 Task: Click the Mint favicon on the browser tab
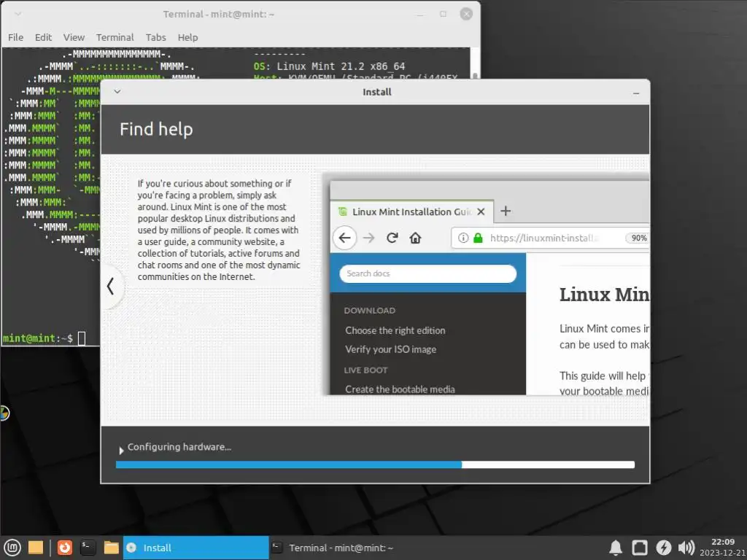(343, 211)
